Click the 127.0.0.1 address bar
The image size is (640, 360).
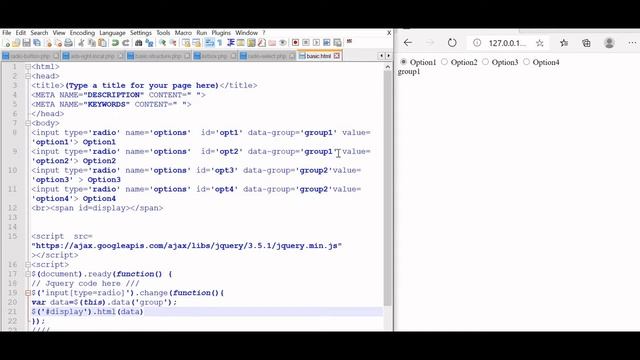coord(507,43)
